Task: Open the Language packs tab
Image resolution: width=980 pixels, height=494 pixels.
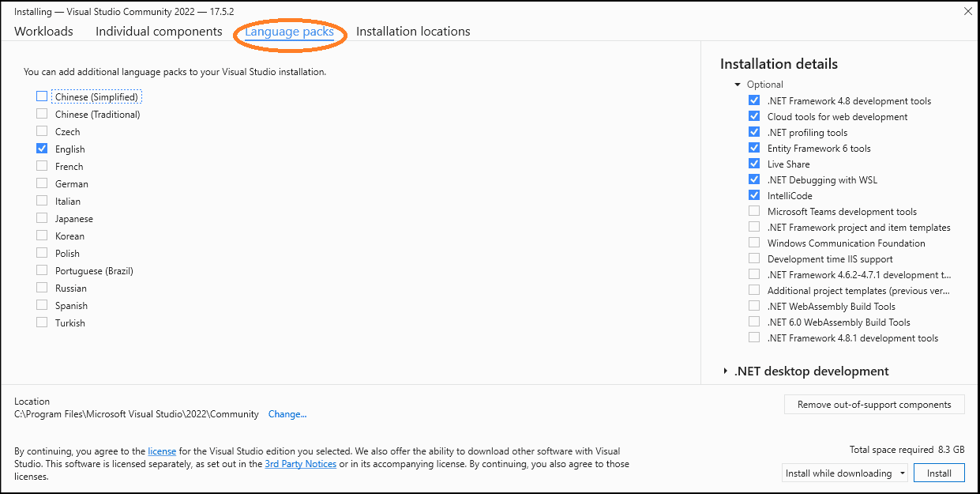Action: point(290,31)
